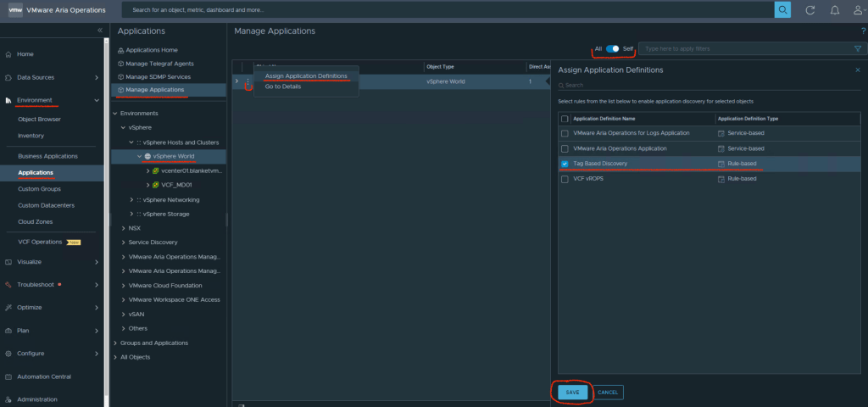868x407 pixels.
Task: Click the Tag Based Discovery type icon
Action: [721, 164]
